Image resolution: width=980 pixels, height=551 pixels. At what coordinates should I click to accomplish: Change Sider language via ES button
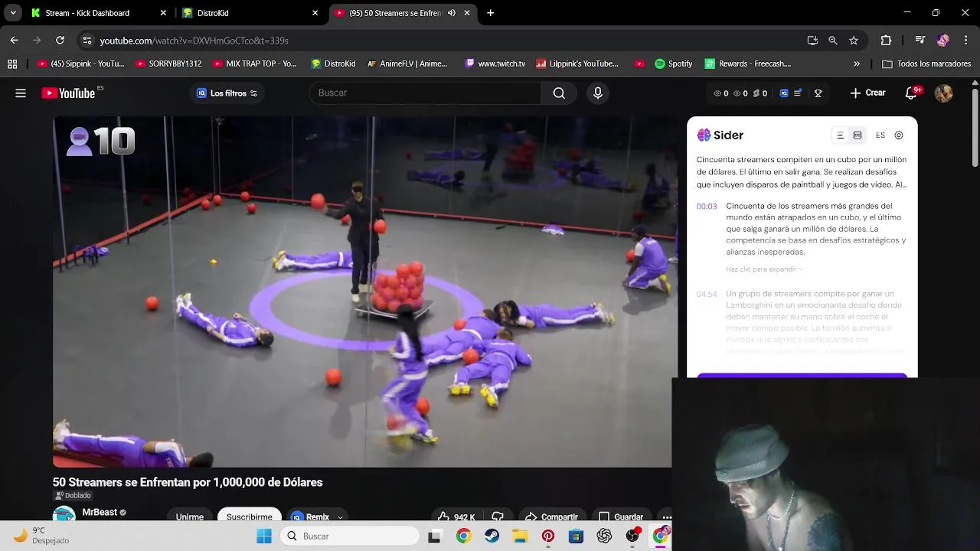(x=880, y=135)
